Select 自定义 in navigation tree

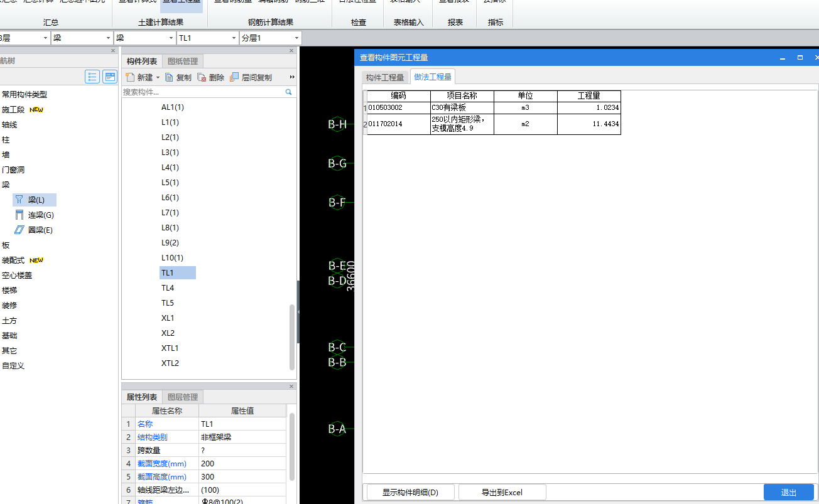pos(13,365)
